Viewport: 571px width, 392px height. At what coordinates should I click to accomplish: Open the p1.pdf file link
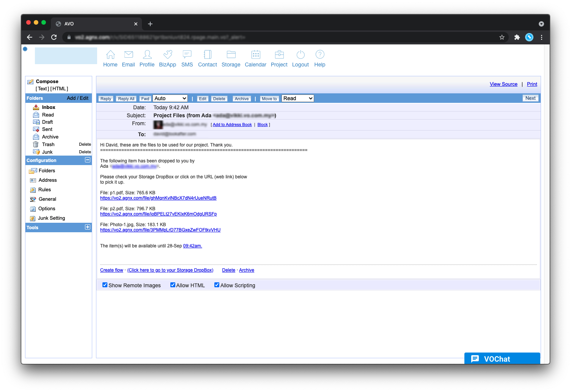click(158, 198)
